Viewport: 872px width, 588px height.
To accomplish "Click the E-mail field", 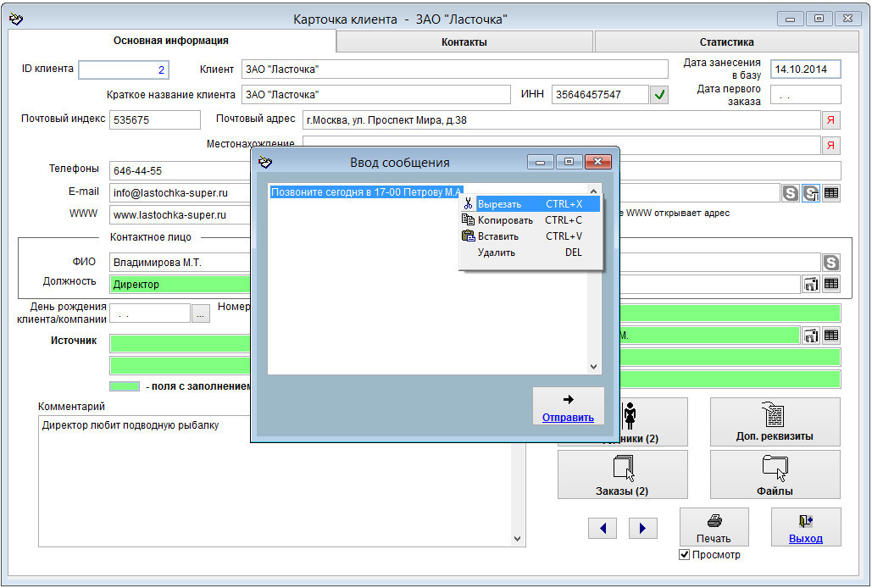I will pos(181,193).
